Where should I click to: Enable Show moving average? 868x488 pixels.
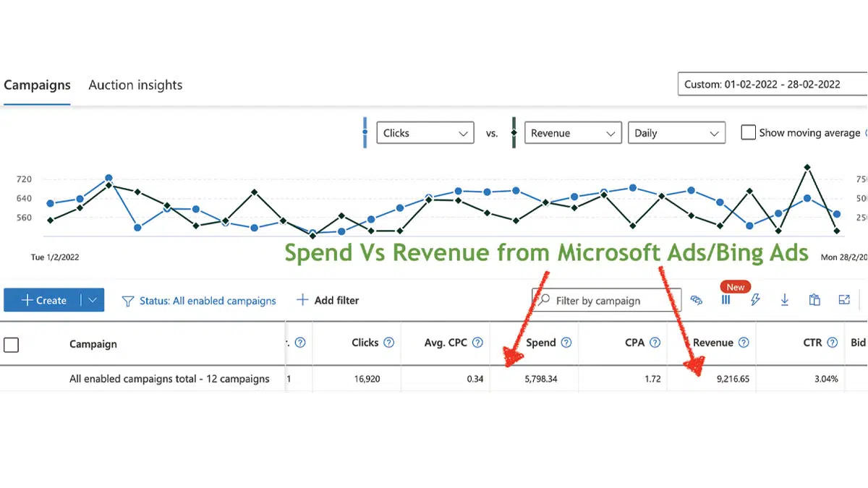point(748,132)
